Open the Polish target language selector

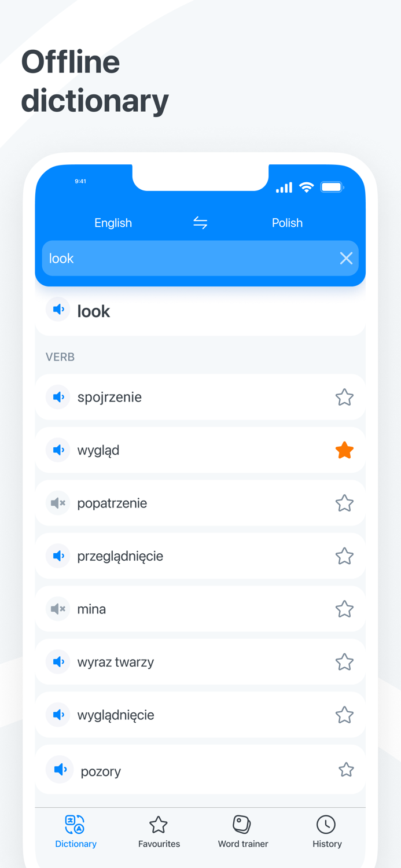tap(288, 223)
